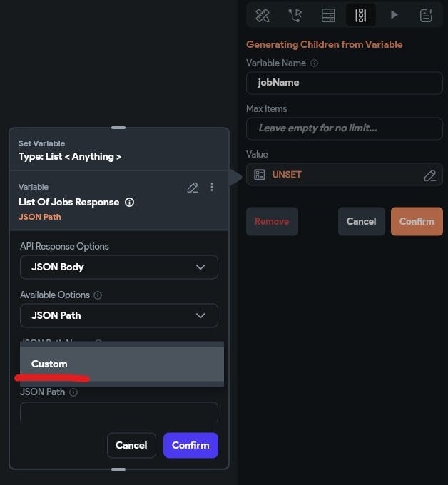Click the empty JSON Path text field
The width and height of the screenshot is (448, 485).
[x=119, y=412]
